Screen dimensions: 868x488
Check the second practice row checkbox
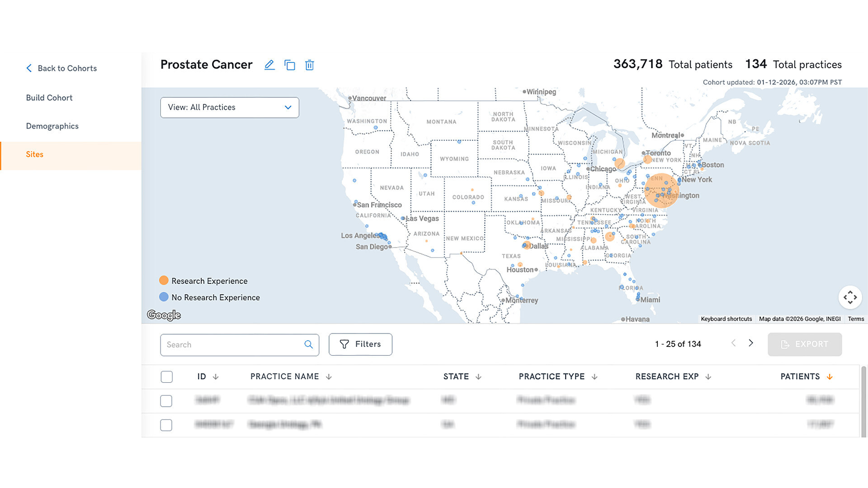[166, 425]
